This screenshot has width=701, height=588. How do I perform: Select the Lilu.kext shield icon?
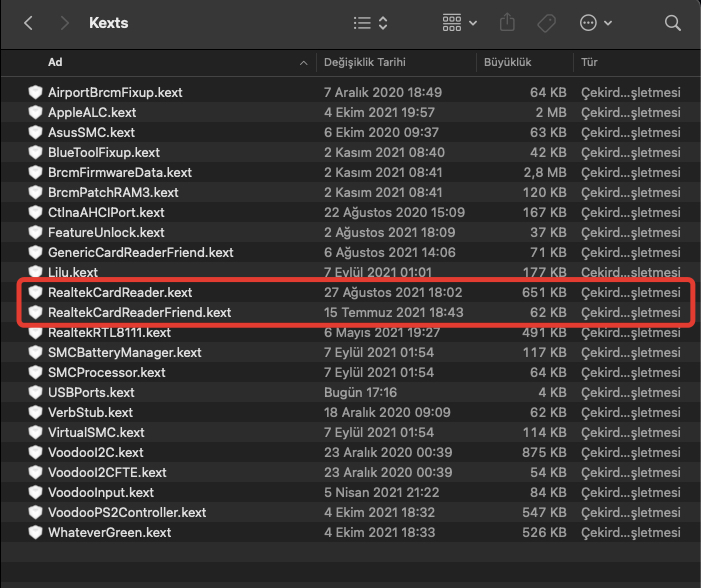pos(37,273)
